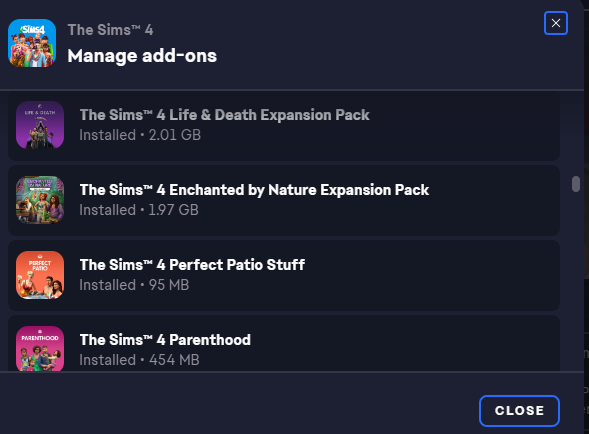Screen dimensions: 589x434
Task: Click the Perfect Patio Stuff pack icon
Action: tap(40, 275)
